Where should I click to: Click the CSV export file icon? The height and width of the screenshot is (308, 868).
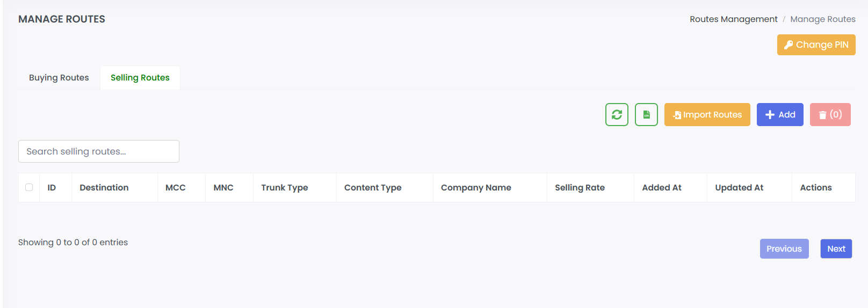(646, 114)
